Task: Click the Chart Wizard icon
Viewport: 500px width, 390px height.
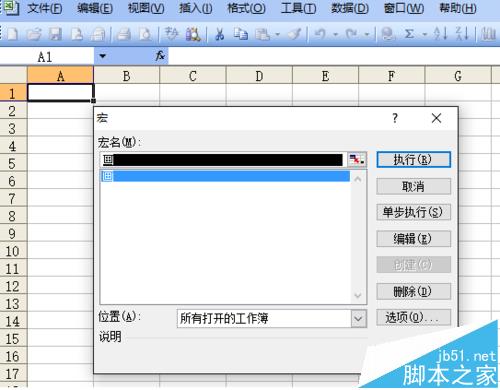Action: [489, 34]
